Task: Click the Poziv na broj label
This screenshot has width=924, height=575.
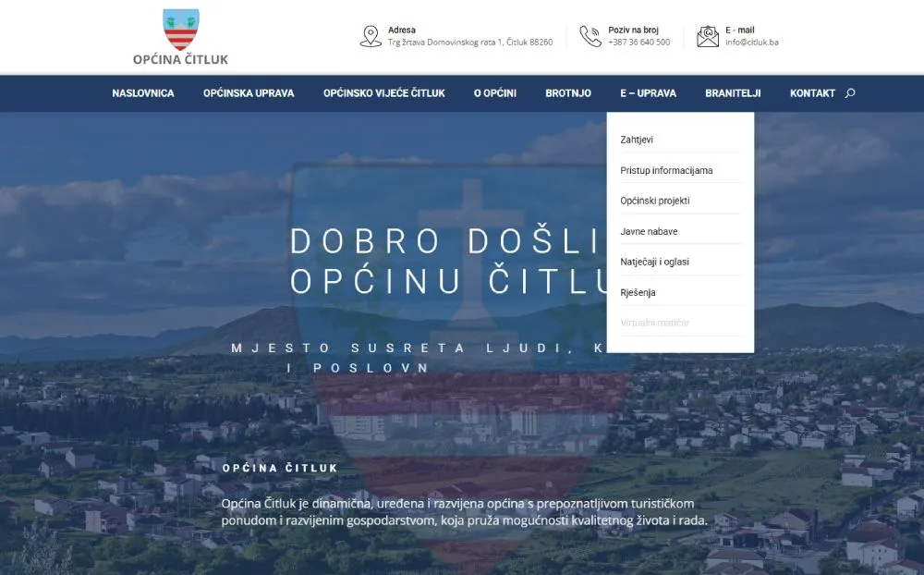Action: (634, 31)
